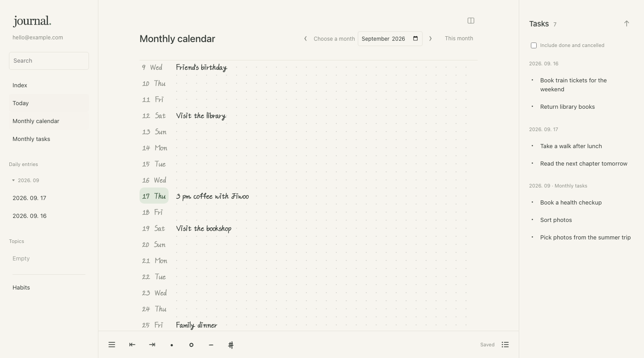
Task: Select Monthly calendar in the sidebar
Action: coord(49,121)
